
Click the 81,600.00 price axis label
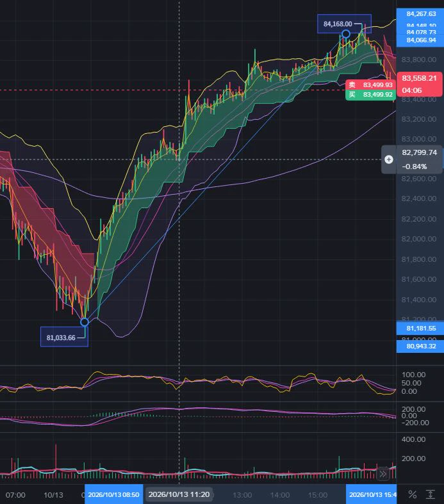(418, 279)
